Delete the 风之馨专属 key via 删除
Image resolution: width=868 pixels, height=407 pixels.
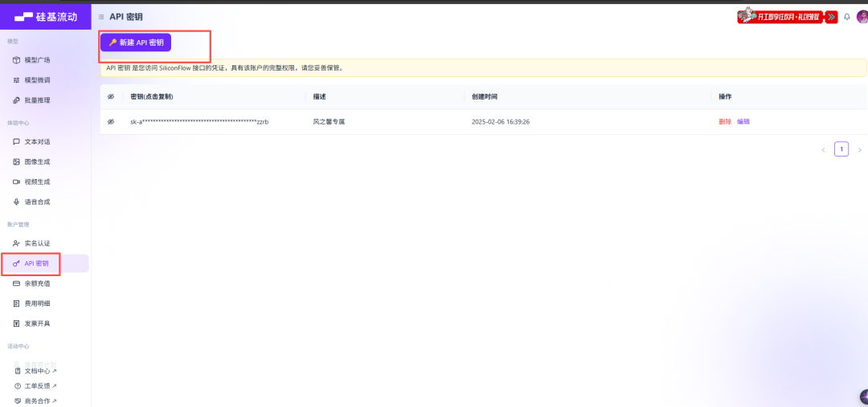[x=725, y=122]
